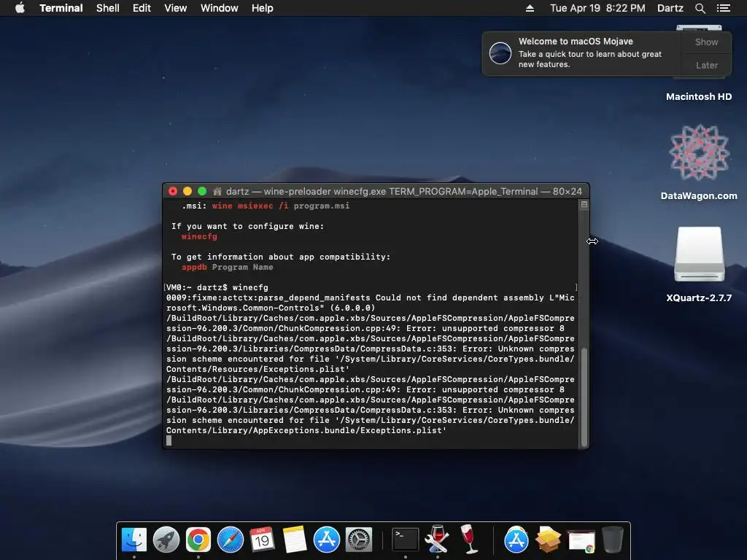Image resolution: width=747 pixels, height=560 pixels.
Task: Close the Terminal window
Action: click(x=173, y=192)
